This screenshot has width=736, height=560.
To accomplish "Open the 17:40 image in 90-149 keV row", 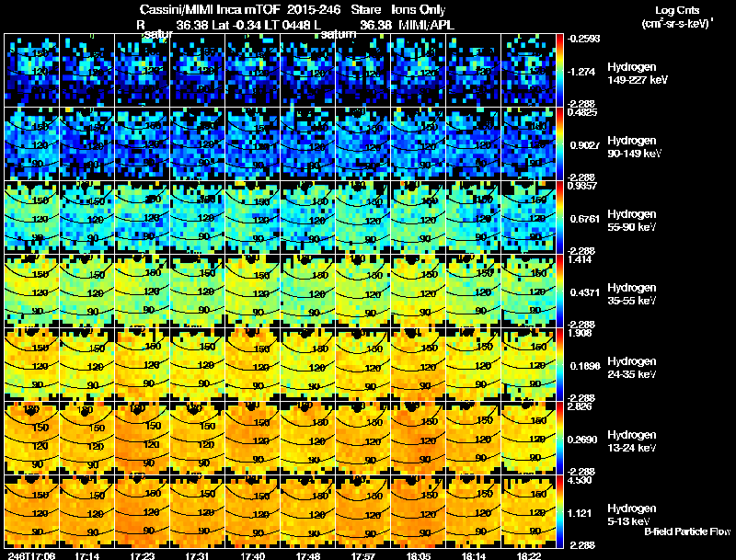I will tap(252, 144).
